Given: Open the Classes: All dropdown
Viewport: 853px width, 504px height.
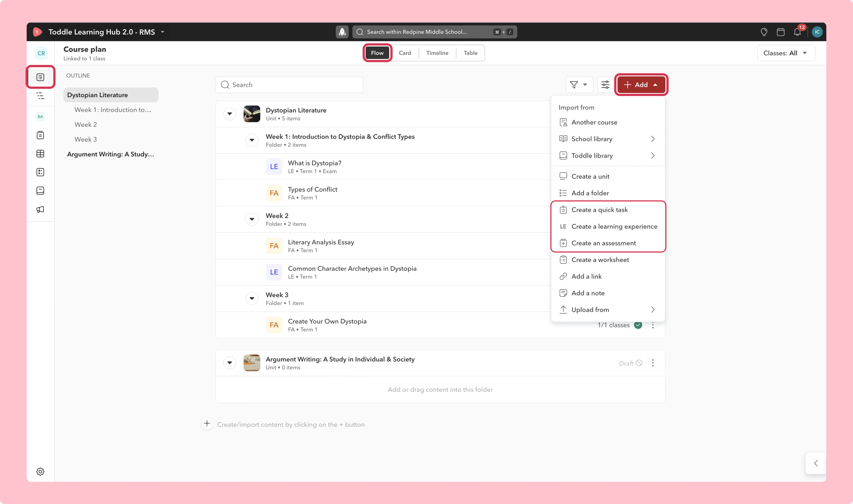Looking at the screenshot, I should (786, 53).
